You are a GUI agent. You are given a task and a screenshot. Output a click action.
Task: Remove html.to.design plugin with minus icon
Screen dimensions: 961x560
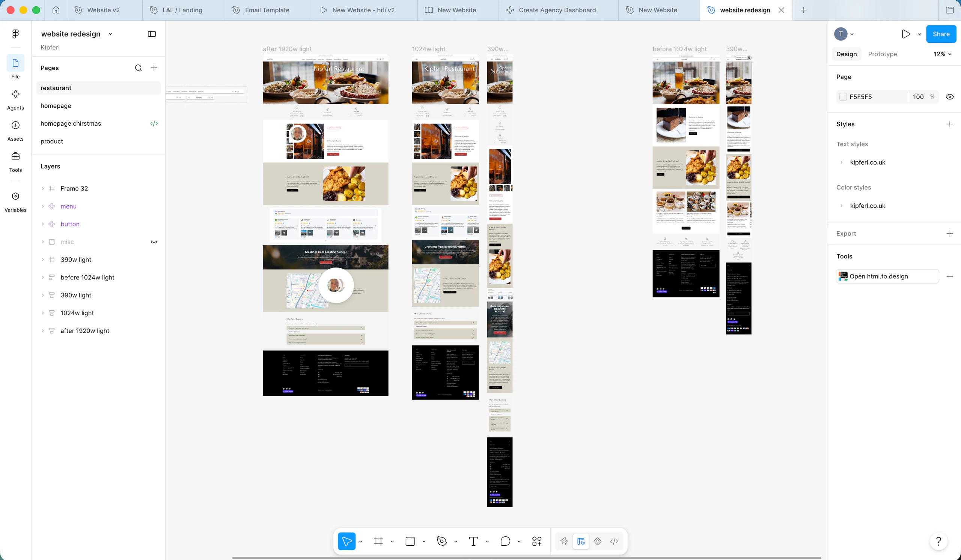coord(950,276)
